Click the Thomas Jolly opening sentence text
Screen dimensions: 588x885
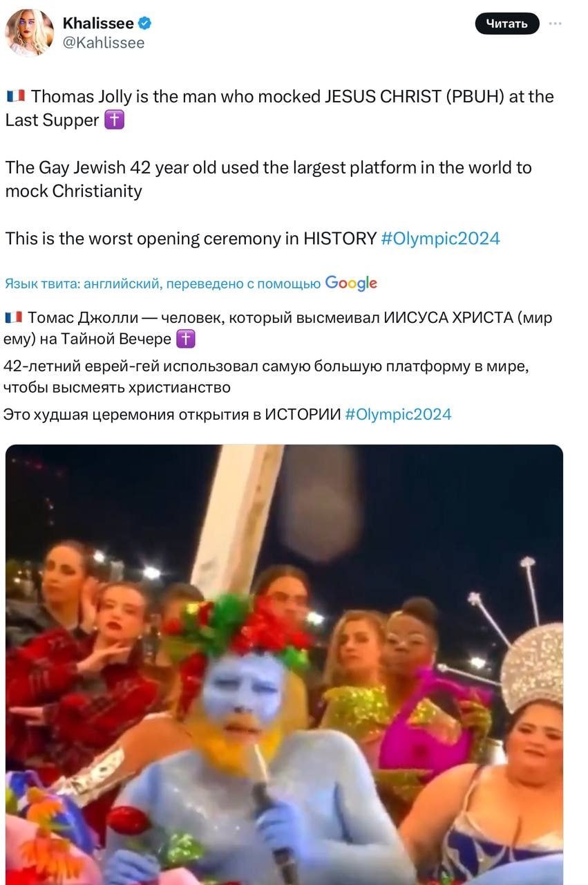[x=279, y=108]
